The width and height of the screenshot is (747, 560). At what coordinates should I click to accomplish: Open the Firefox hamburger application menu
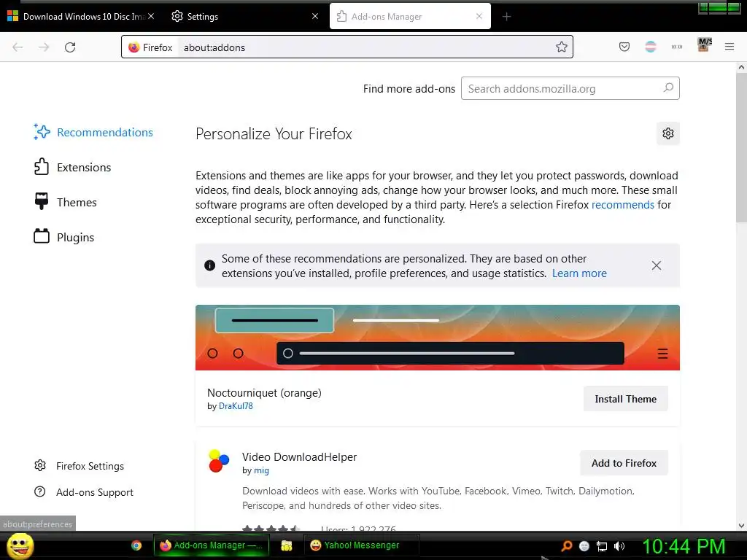(x=729, y=47)
